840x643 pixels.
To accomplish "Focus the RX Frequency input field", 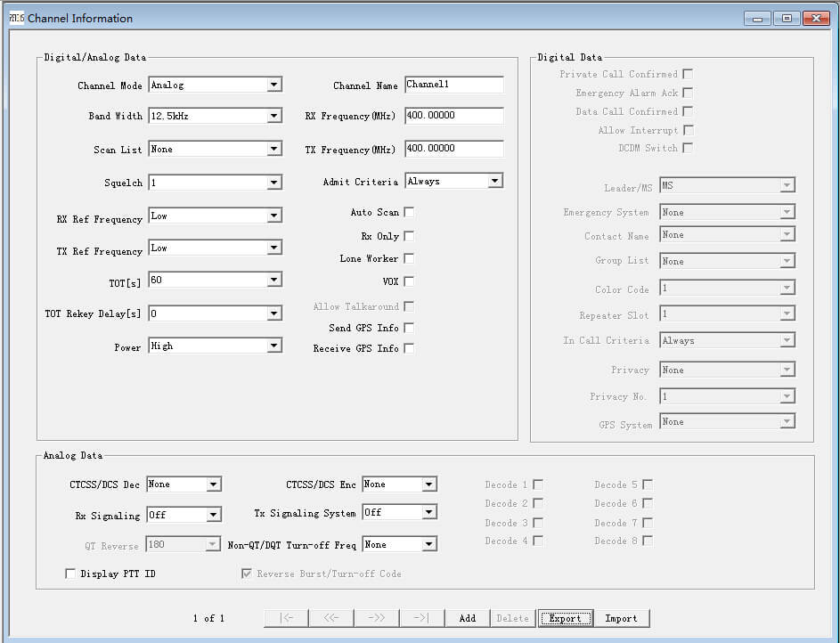I will (x=453, y=116).
